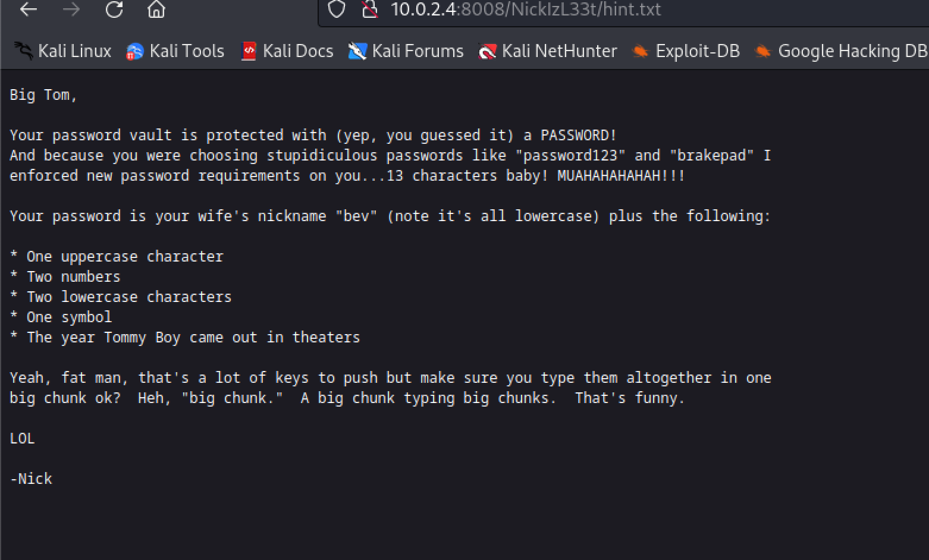Open the tracking protection shield icon

tap(337, 9)
